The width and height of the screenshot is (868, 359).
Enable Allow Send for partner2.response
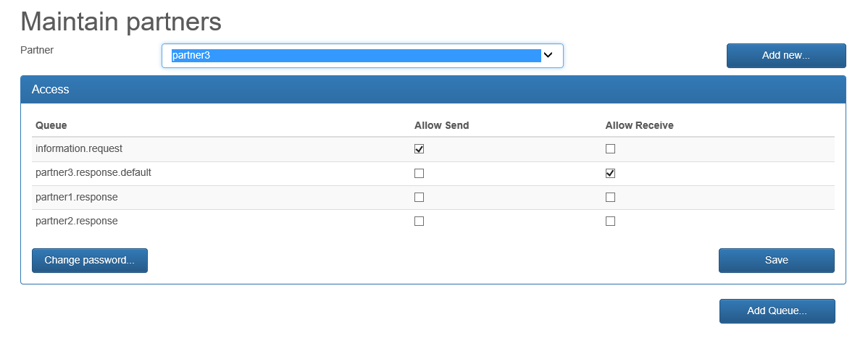click(x=419, y=221)
